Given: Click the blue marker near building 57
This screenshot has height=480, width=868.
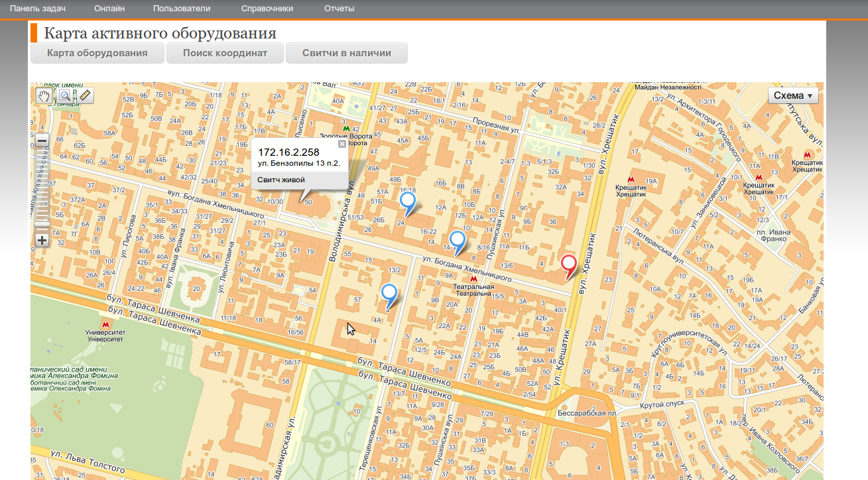Looking at the screenshot, I should click(389, 293).
